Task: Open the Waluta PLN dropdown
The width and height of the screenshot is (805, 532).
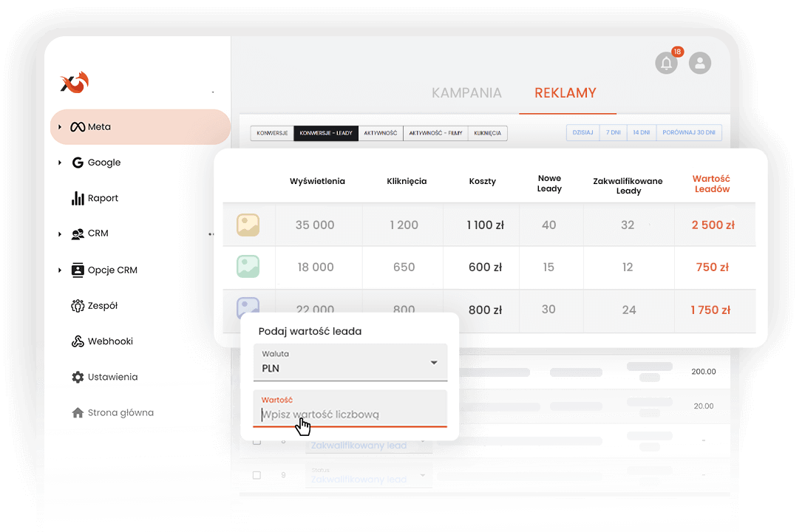Action: tap(350, 363)
